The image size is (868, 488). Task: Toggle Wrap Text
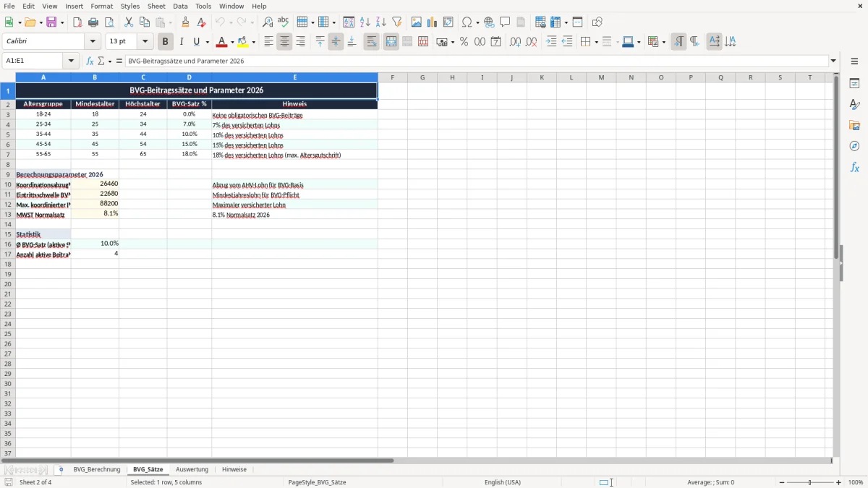pyautogui.click(x=371, y=42)
